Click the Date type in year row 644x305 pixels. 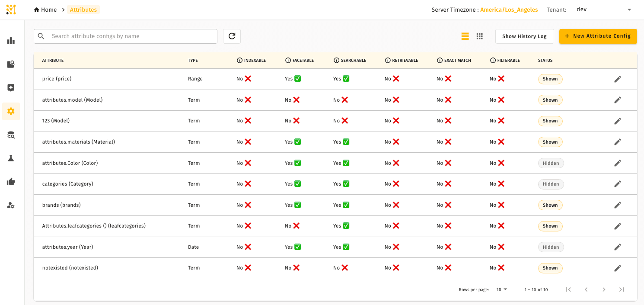[194, 247]
